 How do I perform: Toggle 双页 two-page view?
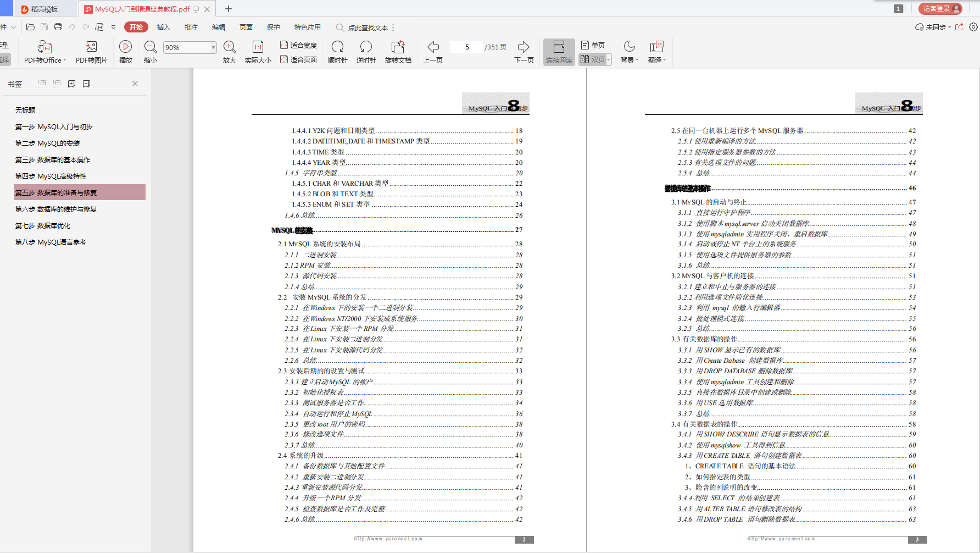pyautogui.click(x=592, y=59)
